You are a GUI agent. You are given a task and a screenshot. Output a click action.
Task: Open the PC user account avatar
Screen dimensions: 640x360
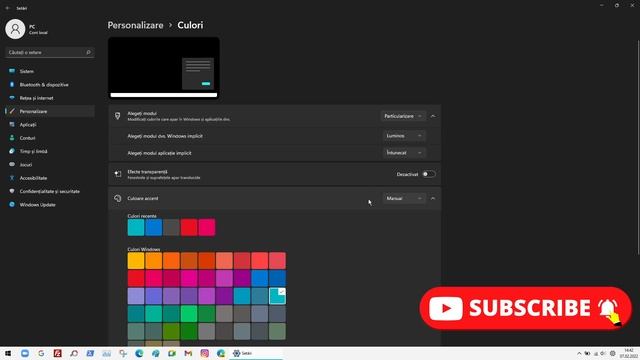pyautogui.click(x=15, y=29)
